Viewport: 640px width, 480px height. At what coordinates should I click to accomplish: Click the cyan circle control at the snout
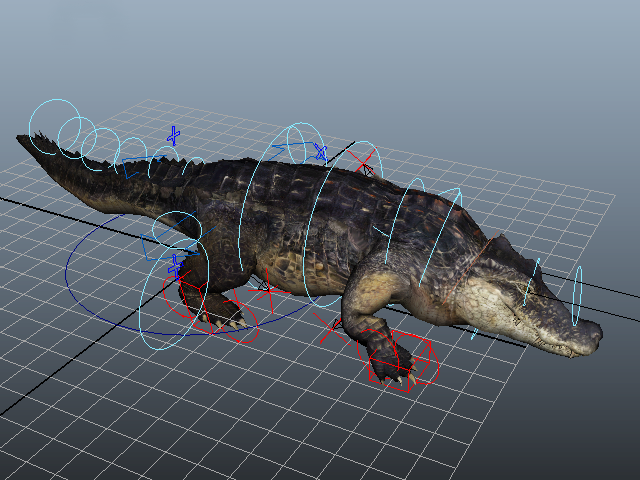(577, 296)
